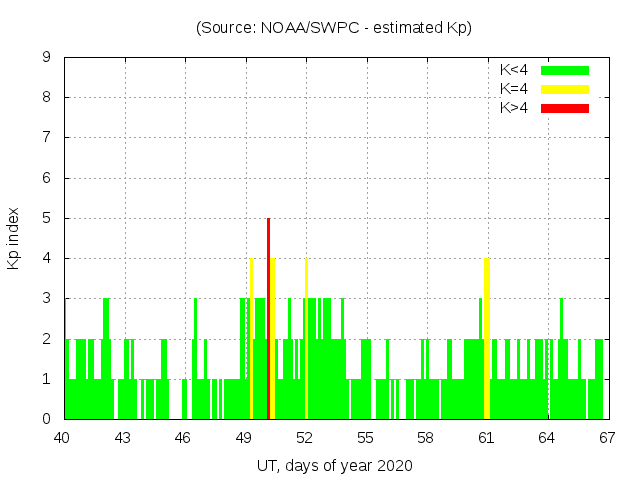Click the chart title with NOAA/SWPC source
Image resolution: width=640 pixels, height=480 pixels.
click(x=334, y=28)
